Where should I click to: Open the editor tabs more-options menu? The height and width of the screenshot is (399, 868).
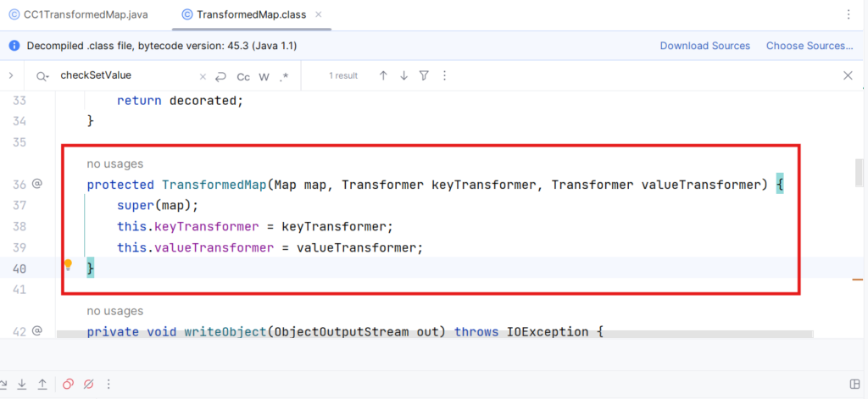[849, 14]
